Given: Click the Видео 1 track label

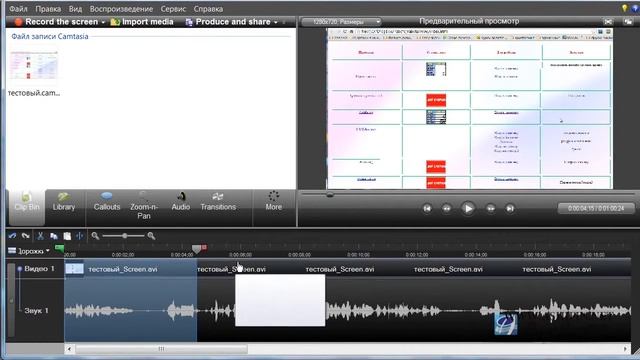Looking at the screenshot, I should (39, 269).
